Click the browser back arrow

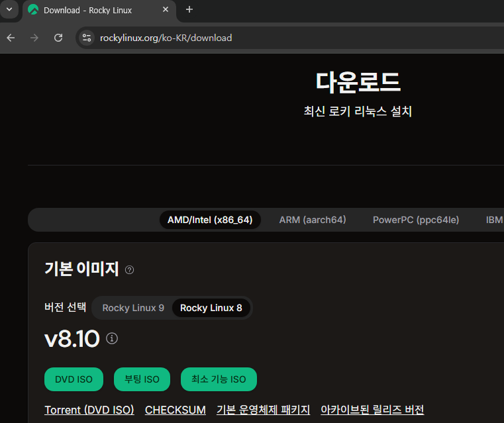(x=11, y=38)
